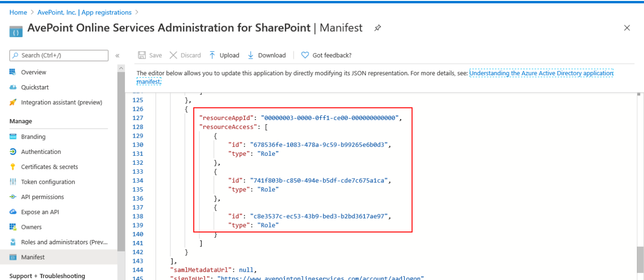Click the resourceAppId value string
Screen dimensions: 644x280
tap(331, 118)
